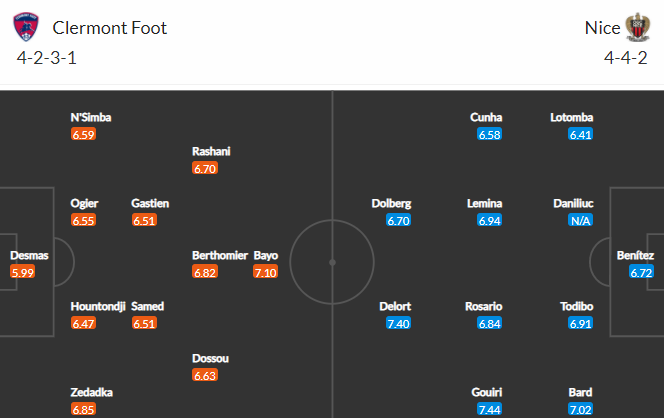Screen dimensions: 664x418
Task: Click the Nice club crest
Action: tap(638, 27)
